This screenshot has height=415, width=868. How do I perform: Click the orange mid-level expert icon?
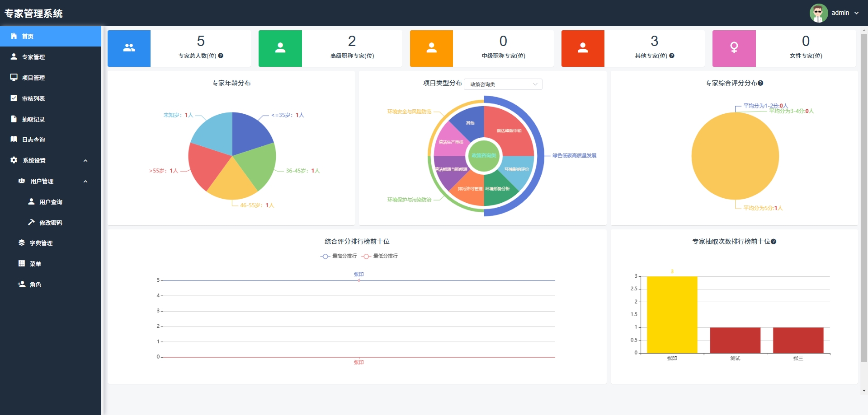click(431, 48)
